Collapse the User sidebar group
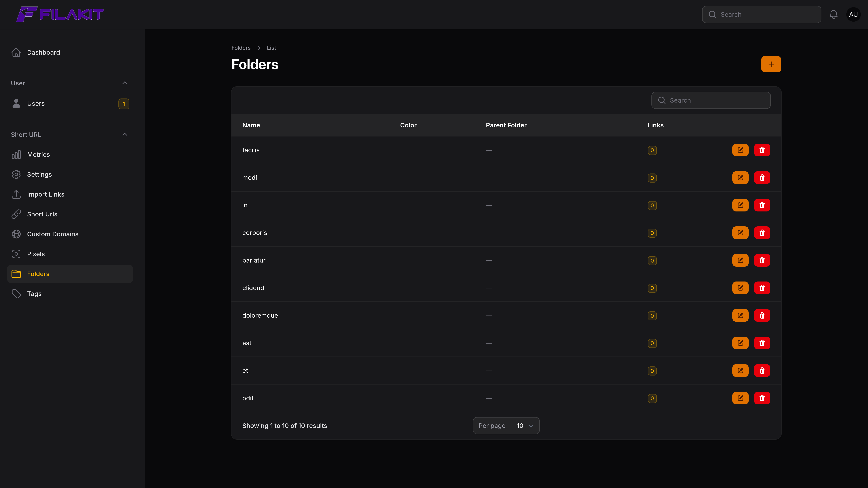 [x=125, y=83]
